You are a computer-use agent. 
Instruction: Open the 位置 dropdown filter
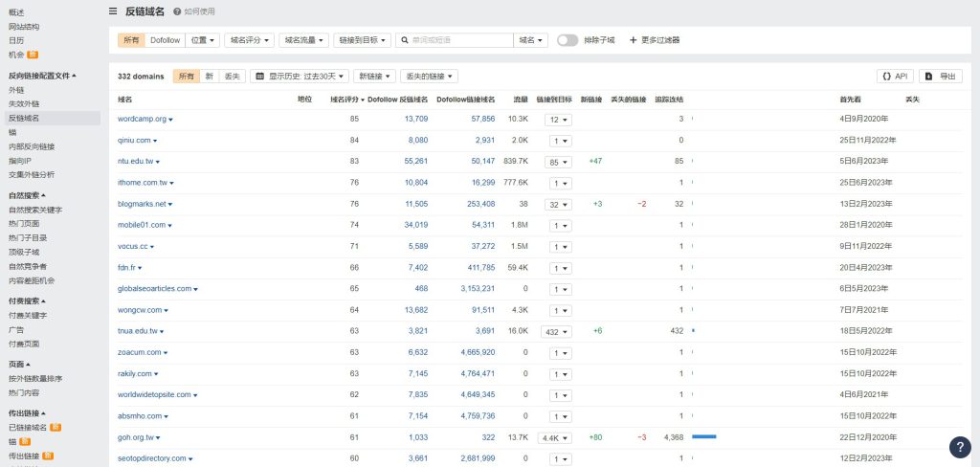coord(203,40)
